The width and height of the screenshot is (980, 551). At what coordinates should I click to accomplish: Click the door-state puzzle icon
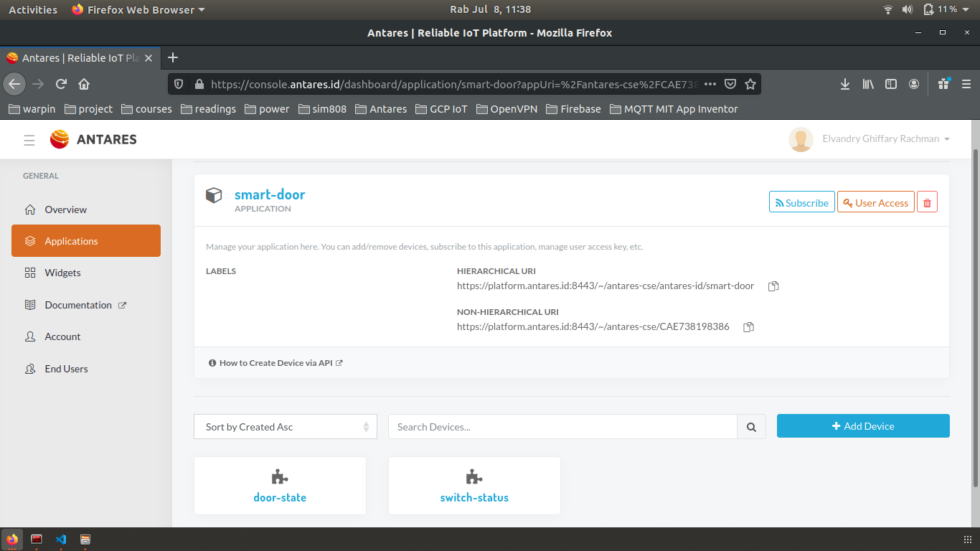(x=280, y=476)
